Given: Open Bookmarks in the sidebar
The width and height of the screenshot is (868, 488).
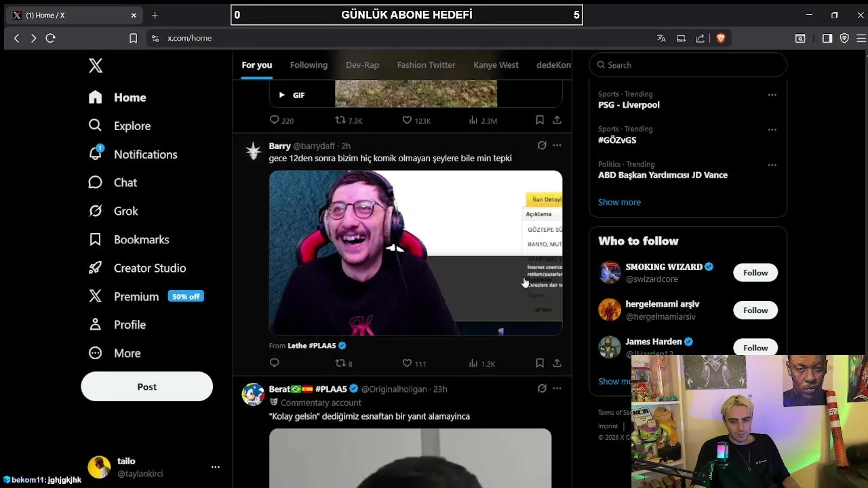Looking at the screenshot, I should [129, 240].
